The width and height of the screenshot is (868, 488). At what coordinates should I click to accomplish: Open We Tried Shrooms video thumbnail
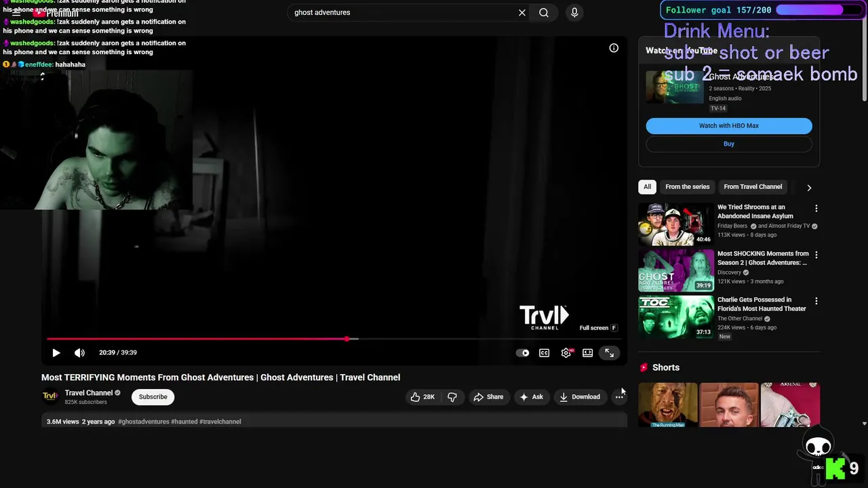(676, 224)
